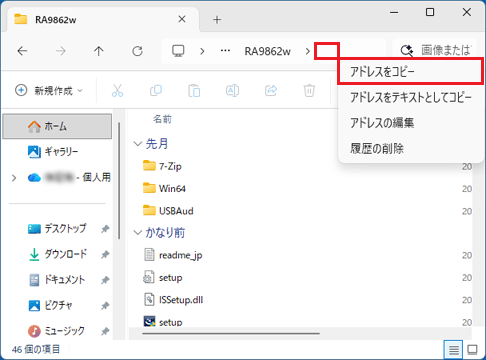Click the pin icon beside ミュージック
Image resolution: width=486 pixels, height=360 pixels.
(x=105, y=331)
